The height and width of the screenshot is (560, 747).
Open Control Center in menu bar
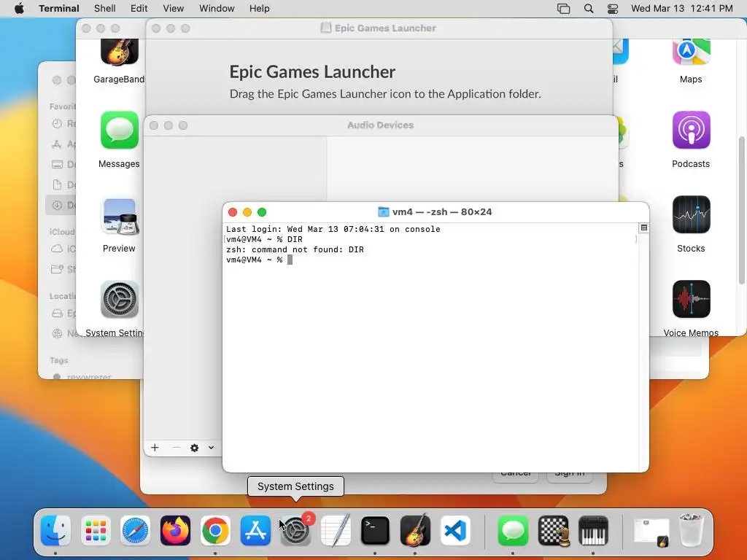coord(613,9)
